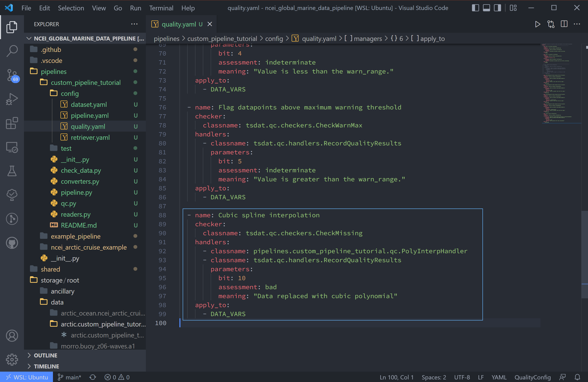Open dataset.yaml in the explorer

point(85,104)
